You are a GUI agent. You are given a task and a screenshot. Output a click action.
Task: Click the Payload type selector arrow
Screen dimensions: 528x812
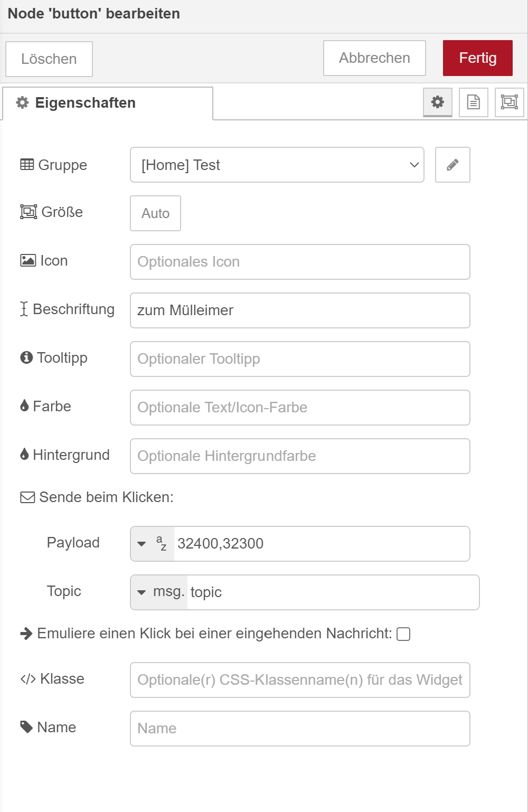142,544
